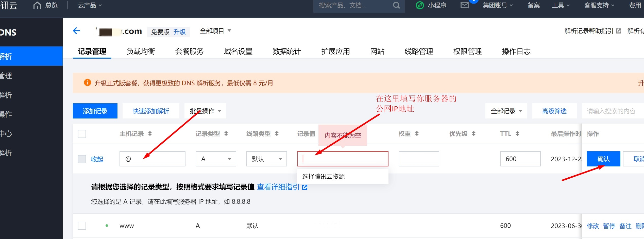This screenshot has height=239, width=644.
Task: Click the 添加记录 button
Action: click(x=95, y=111)
